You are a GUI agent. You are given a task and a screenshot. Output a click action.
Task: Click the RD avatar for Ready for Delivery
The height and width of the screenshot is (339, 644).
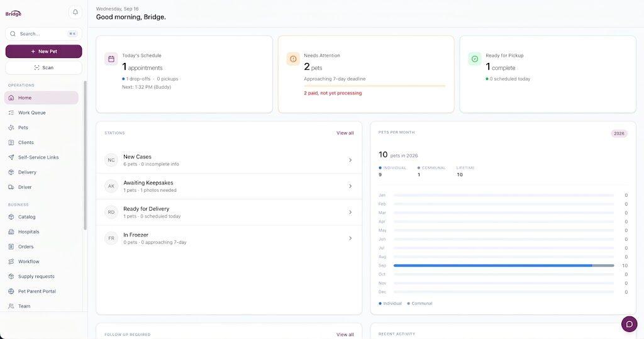[111, 212]
